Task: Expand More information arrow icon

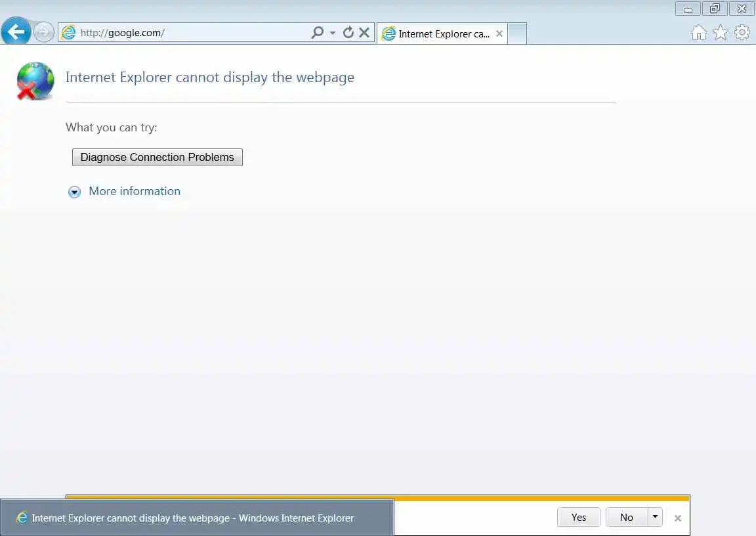Action: 74,192
